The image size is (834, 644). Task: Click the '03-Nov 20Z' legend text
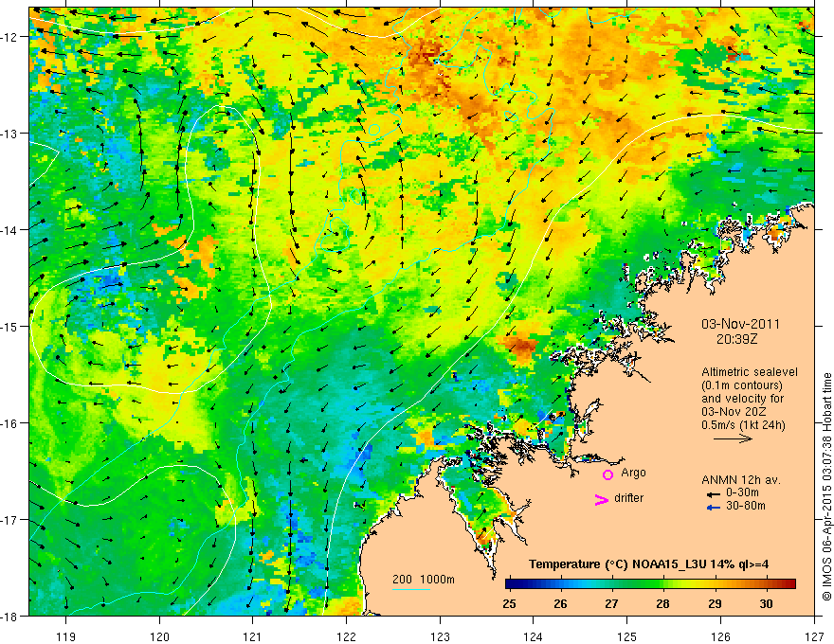pos(732,412)
